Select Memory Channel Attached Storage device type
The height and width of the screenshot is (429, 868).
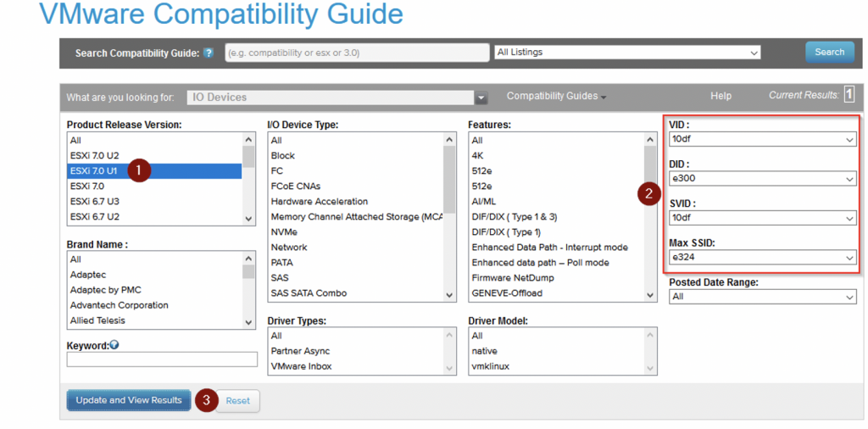(x=355, y=217)
